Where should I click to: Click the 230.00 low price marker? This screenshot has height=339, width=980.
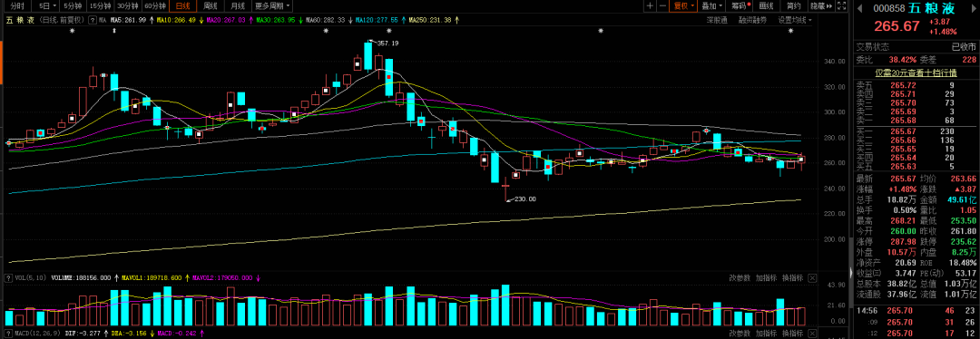coord(526,199)
